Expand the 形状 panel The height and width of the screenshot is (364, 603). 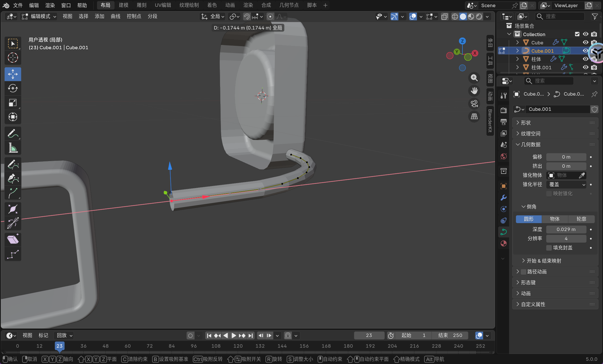pyautogui.click(x=526, y=123)
